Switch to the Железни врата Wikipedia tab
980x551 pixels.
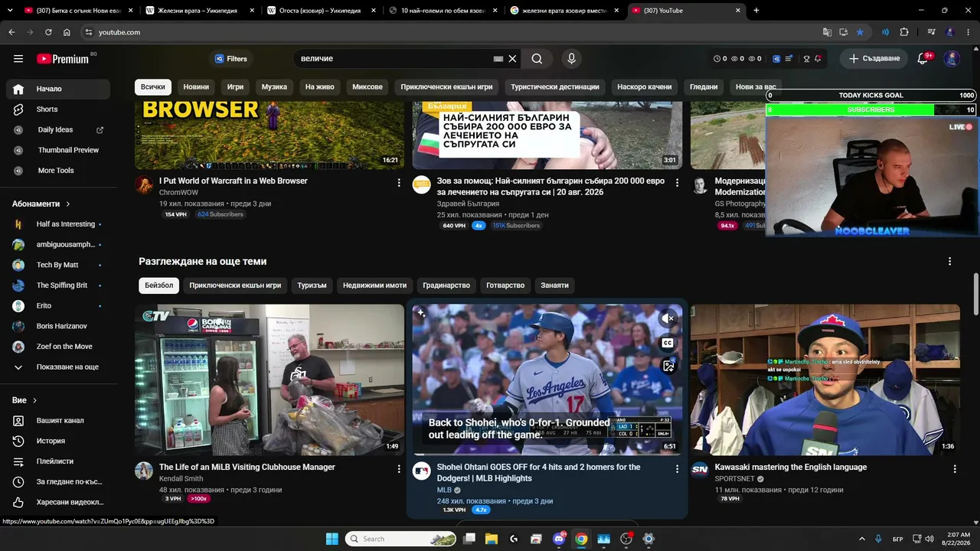tap(198, 11)
